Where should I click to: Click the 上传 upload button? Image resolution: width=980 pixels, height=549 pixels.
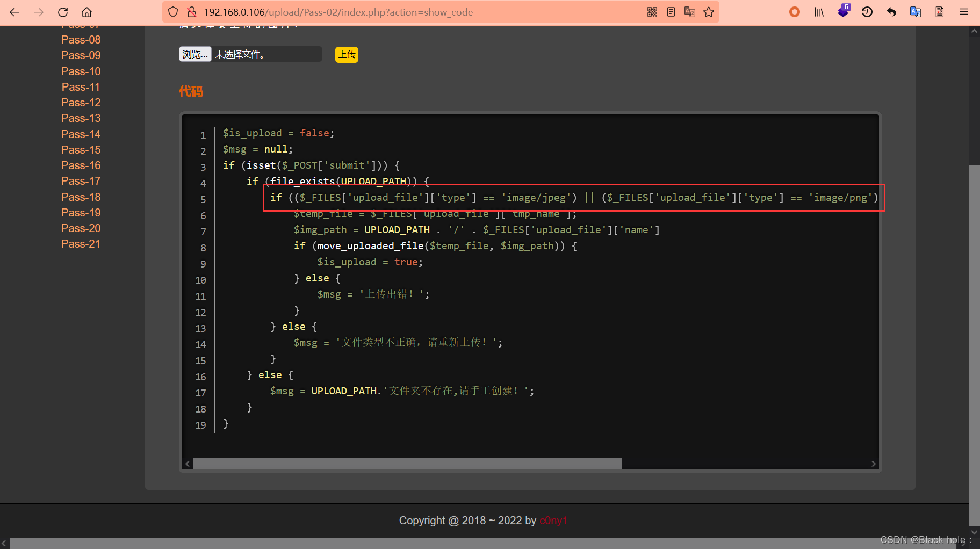[347, 54]
